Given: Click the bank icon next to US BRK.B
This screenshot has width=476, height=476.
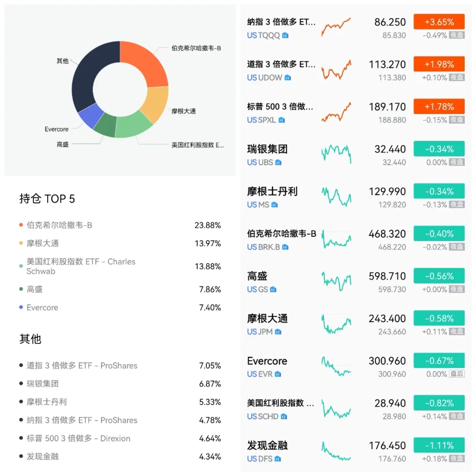Looking at the screenshot, I should click(285, 247).
